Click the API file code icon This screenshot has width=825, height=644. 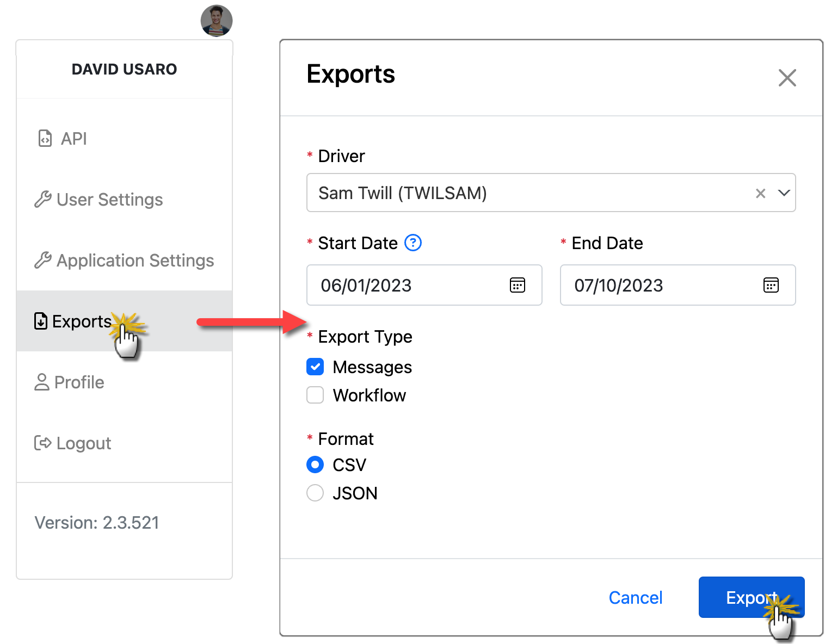pyautogui.click(x=45, y=139)
